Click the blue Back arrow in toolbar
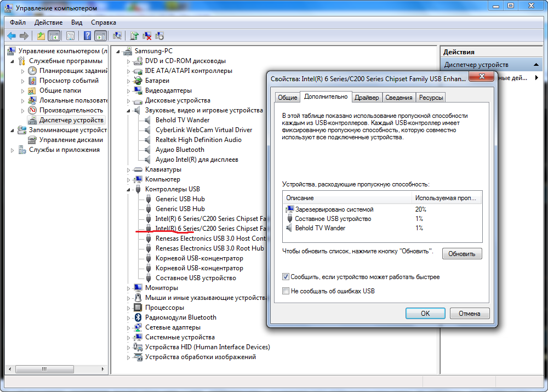The height and width of the screenshot is (392, 548). [x=12, y=36]
